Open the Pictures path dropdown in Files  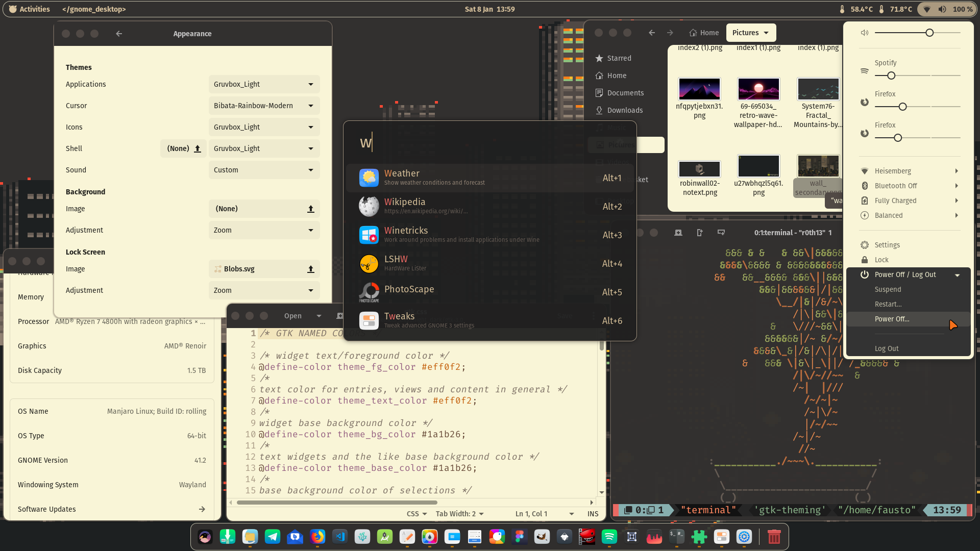tap(751, 33)
